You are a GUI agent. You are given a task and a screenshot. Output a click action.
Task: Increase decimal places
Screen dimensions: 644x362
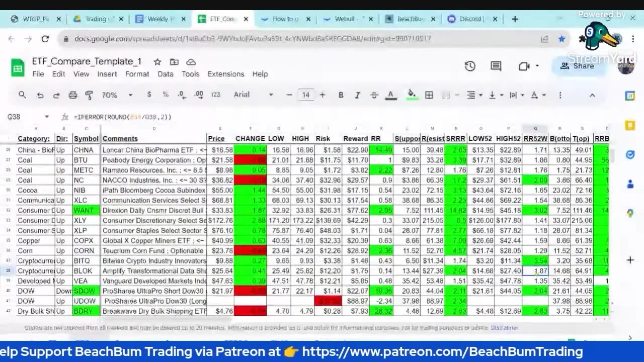(x=199, y=95)
